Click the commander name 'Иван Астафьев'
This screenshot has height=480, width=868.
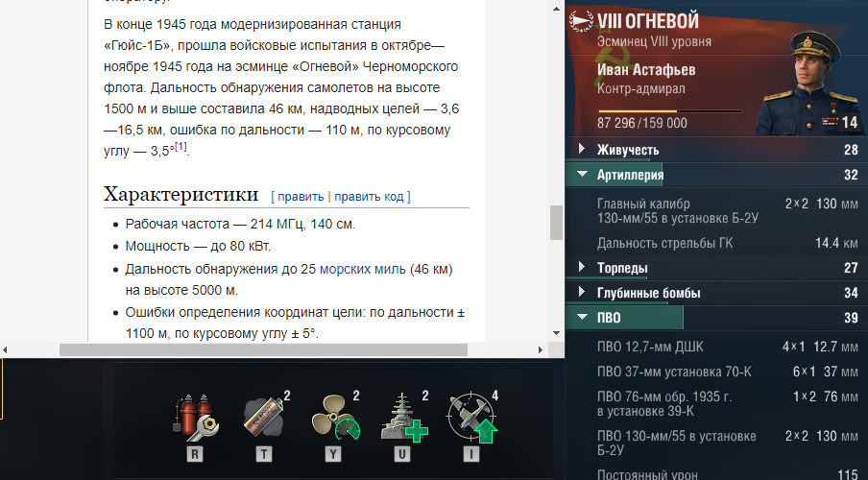point(646,70)
